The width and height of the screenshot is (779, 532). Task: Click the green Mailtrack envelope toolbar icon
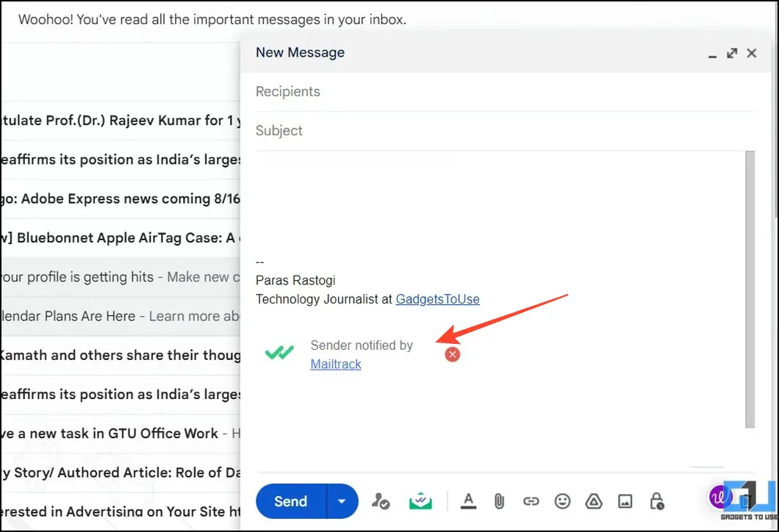pyautogui.click(x=420, y=501)
